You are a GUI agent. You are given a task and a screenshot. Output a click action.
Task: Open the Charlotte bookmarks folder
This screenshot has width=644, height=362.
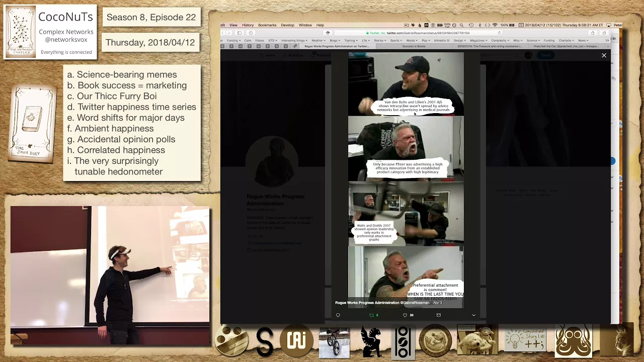[567, 41]
